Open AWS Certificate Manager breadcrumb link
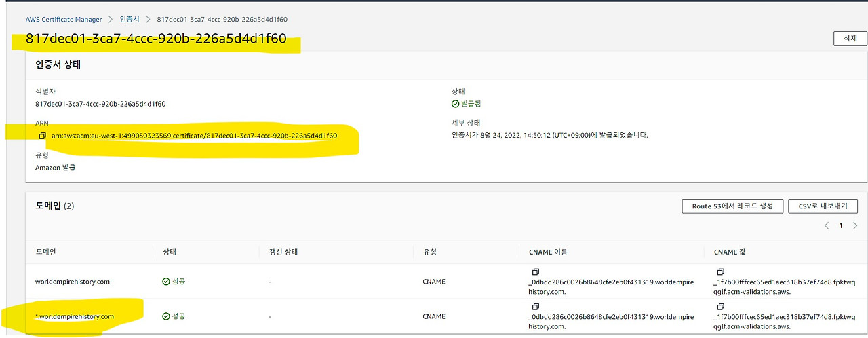Screen dimensions: 868x338 [x=64, y=20]
